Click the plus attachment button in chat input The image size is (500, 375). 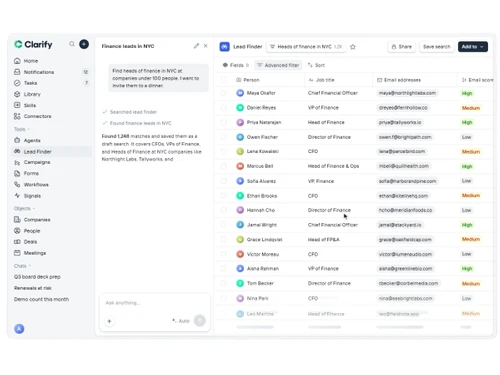tap(109, 321)
